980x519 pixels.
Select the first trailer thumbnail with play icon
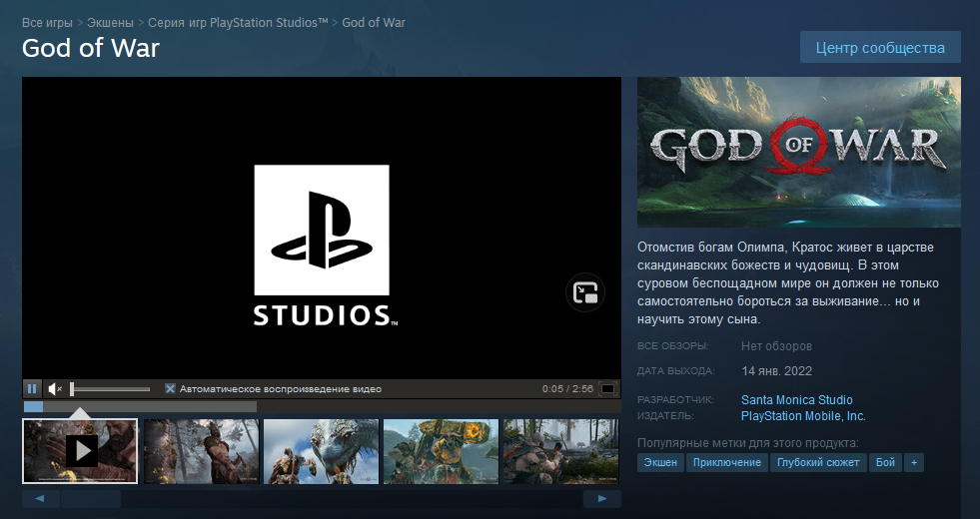click(80, 451)
